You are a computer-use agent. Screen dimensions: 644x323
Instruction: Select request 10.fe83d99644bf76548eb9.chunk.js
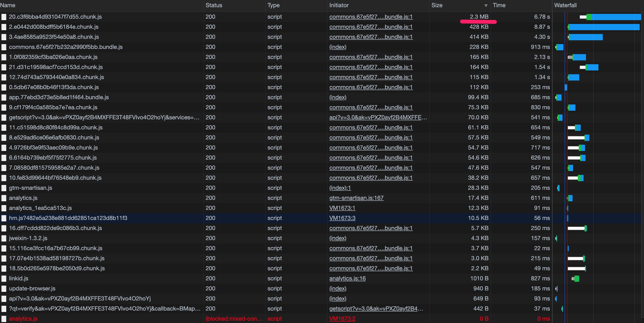click(55, 178)
